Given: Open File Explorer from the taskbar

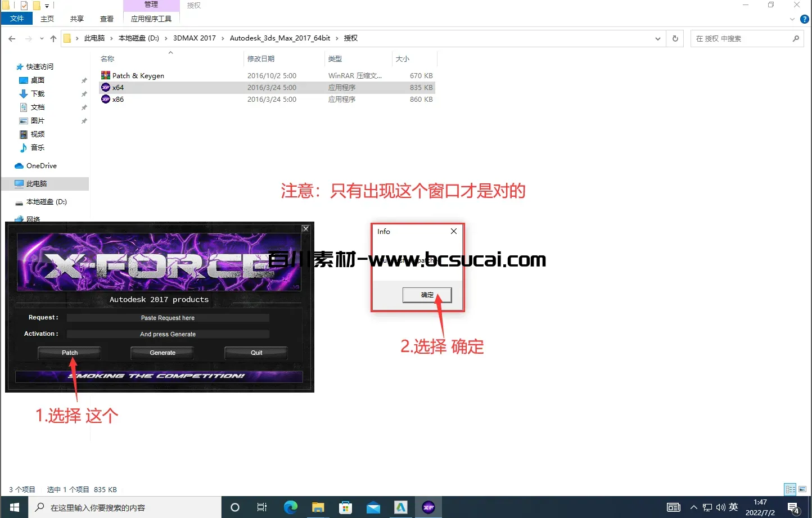Looking at the screenshot, I should coord(318,507).
